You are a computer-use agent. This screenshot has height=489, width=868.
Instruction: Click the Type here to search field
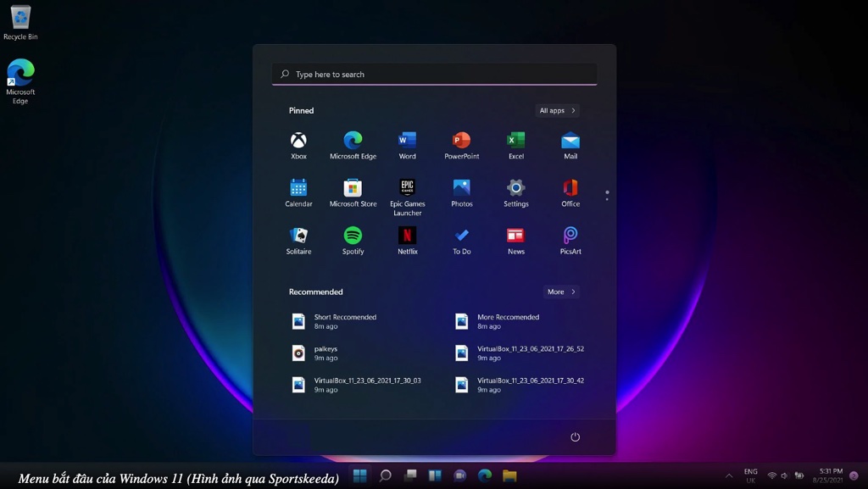point(434,74)
